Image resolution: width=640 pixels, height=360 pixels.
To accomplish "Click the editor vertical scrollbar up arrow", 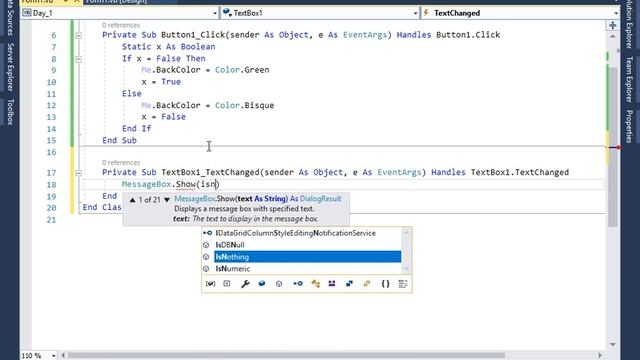I will point(613,37).
